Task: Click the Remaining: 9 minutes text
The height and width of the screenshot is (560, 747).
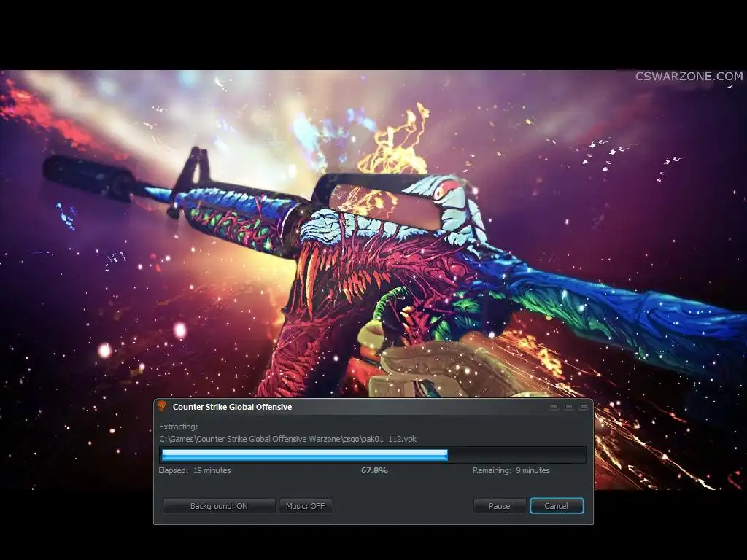Action: coord(511,470)
